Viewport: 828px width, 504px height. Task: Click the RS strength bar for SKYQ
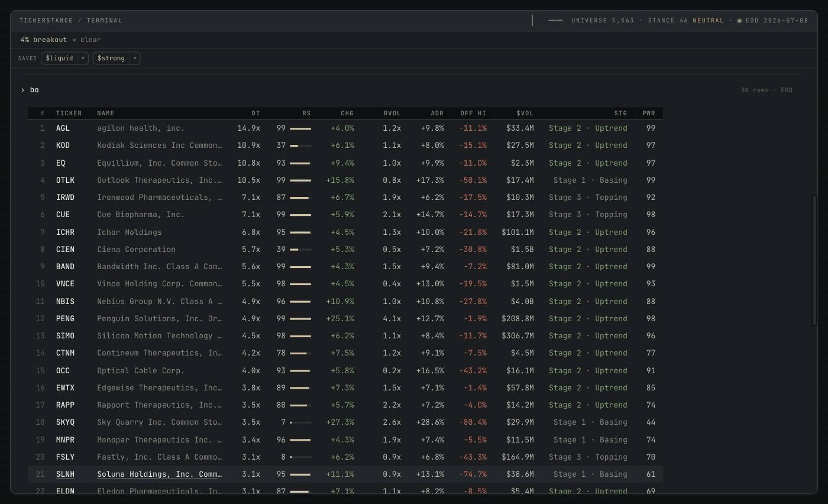[300, 422]
